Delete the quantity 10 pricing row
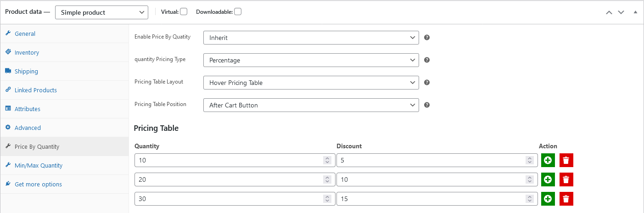 (566, 160)
